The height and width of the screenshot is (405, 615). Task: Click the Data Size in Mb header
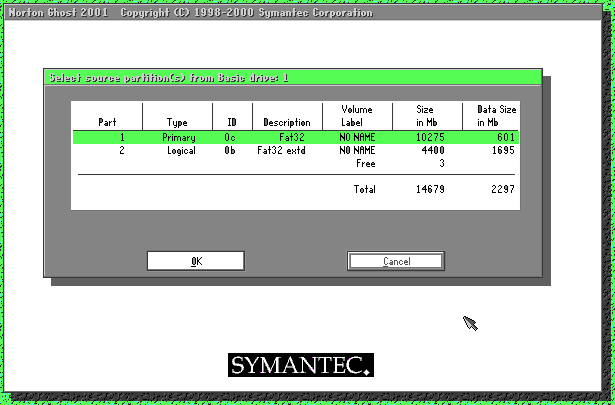click(497, 116)
